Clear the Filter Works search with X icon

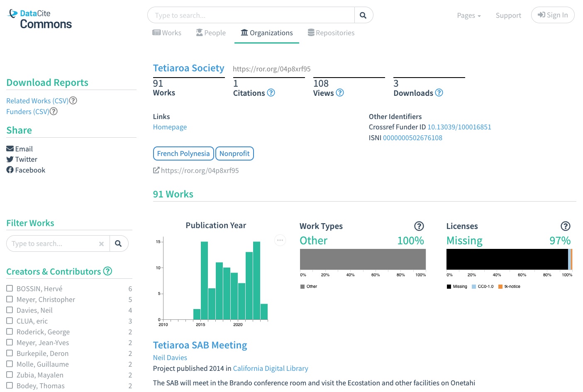(x=101, y=244)
